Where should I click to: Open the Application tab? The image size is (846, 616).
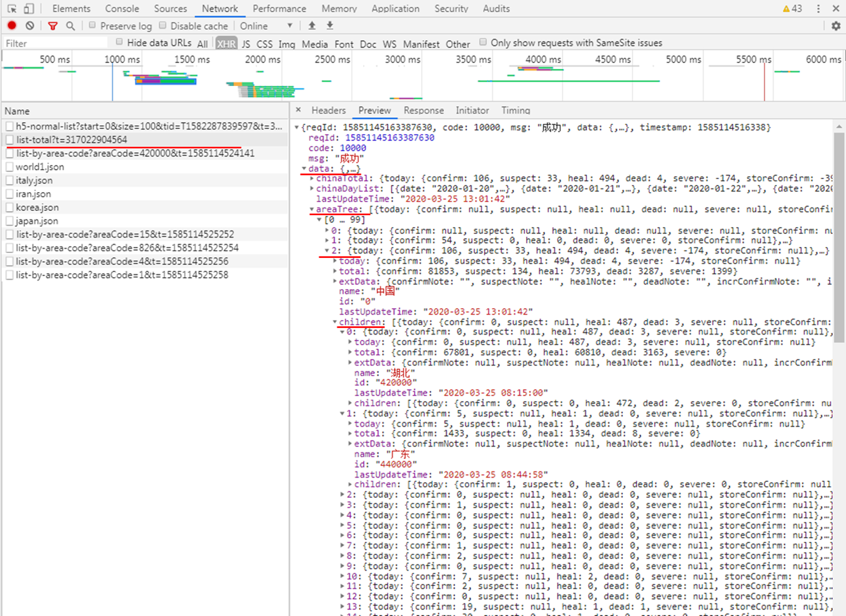pyautogui.click(x=395, y=9)
